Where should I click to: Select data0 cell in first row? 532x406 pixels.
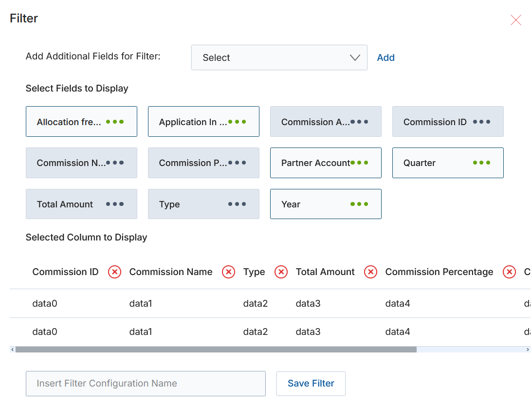[x=44, y=303]
